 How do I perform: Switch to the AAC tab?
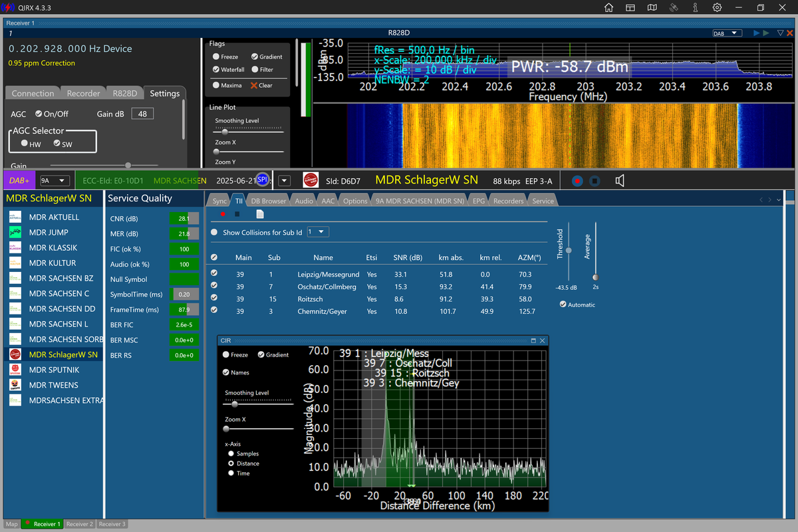328,201
